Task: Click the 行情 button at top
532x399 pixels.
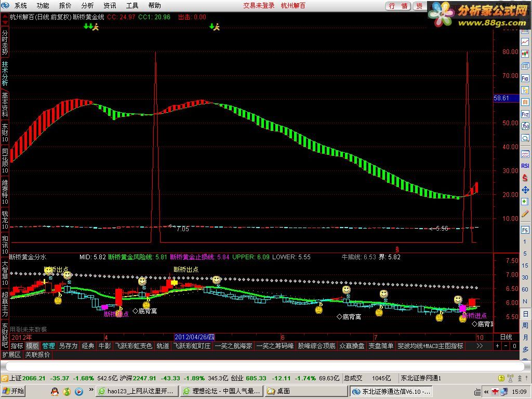Action: [398, 6]
